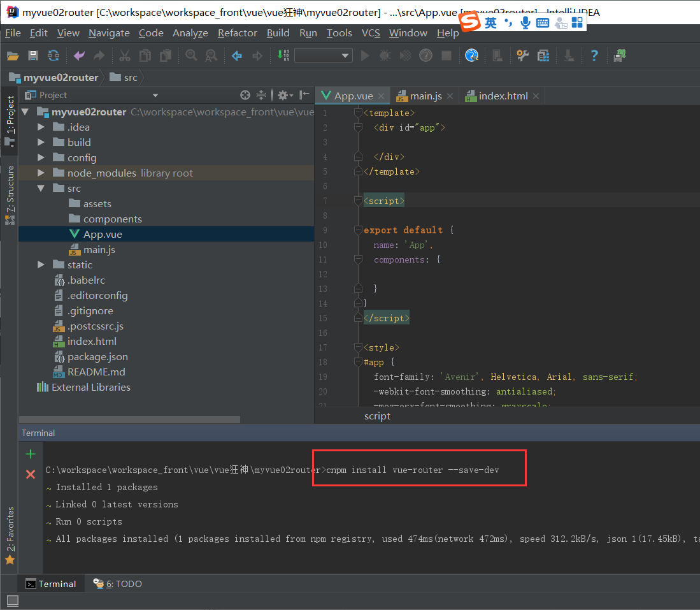Add a new terminal session with plus

[31, 454]
